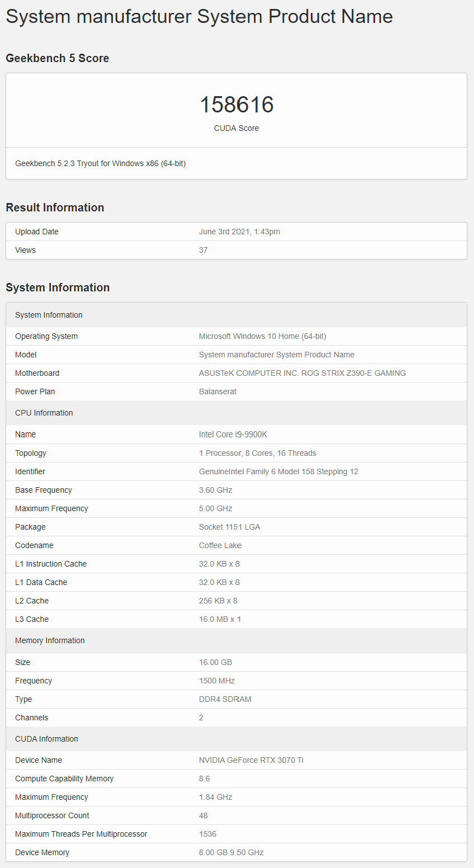
Task: Select memory frequency value '1500 MHz'
Action: (x=217, y=681)
